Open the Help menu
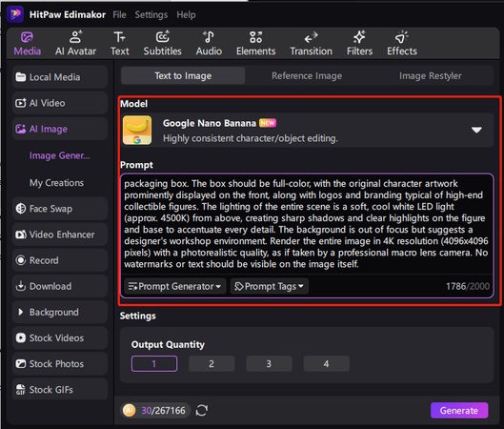 coord(186,14)
